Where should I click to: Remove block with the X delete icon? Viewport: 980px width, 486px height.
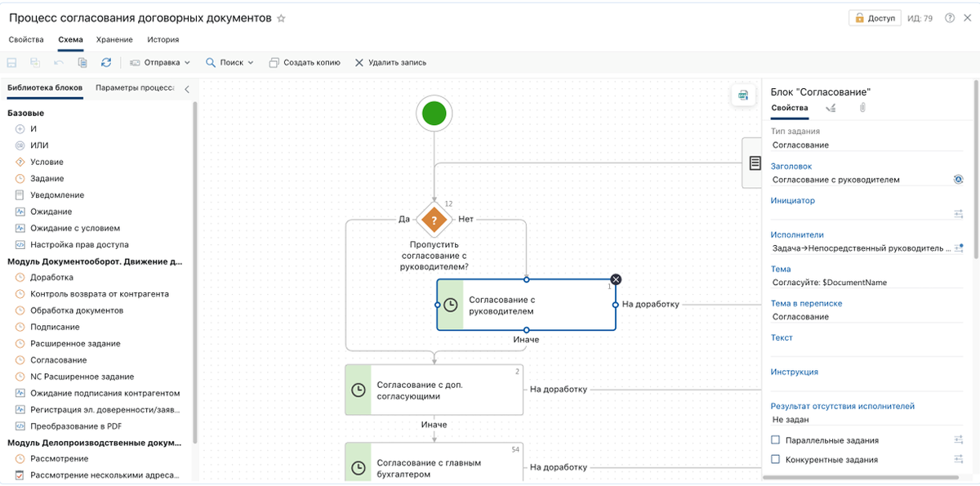[x=616, y=279]
